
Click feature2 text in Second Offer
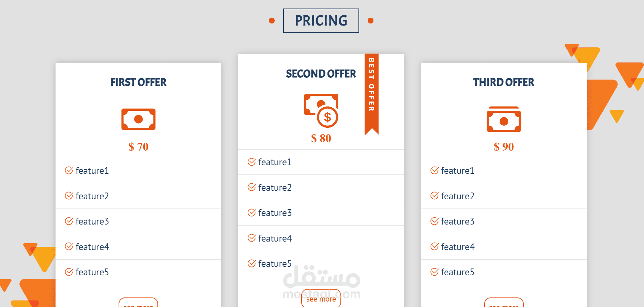tap(275, 188)
